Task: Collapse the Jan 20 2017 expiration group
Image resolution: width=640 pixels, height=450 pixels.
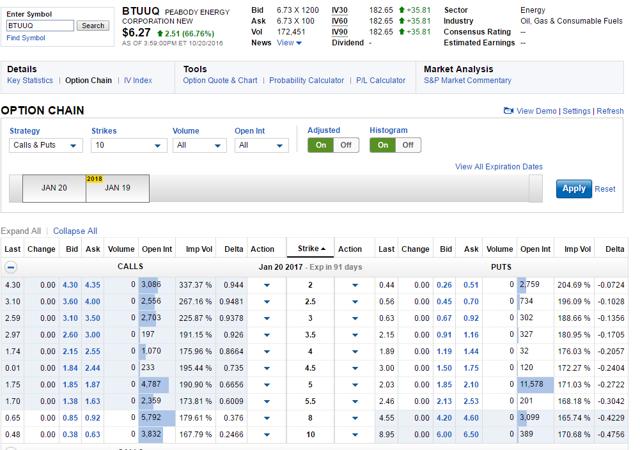Action: coord(11,267)
